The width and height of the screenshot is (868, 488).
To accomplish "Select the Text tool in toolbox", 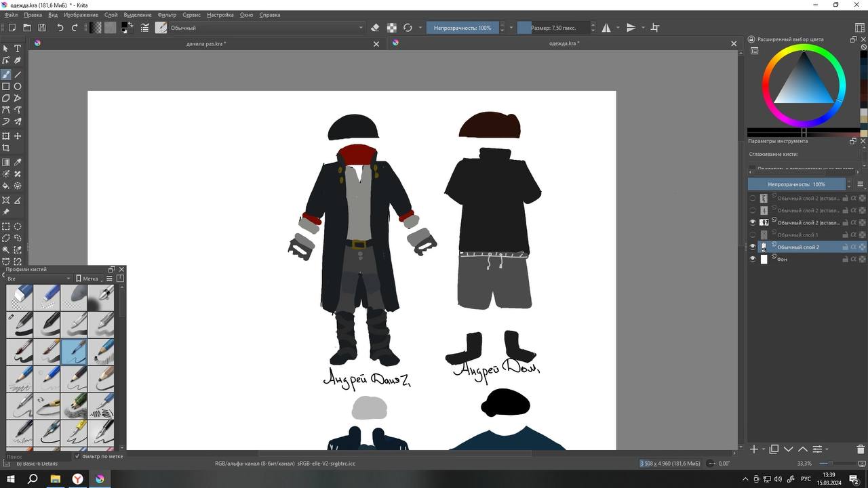I will pyautogui.click(x=18, y=49).
